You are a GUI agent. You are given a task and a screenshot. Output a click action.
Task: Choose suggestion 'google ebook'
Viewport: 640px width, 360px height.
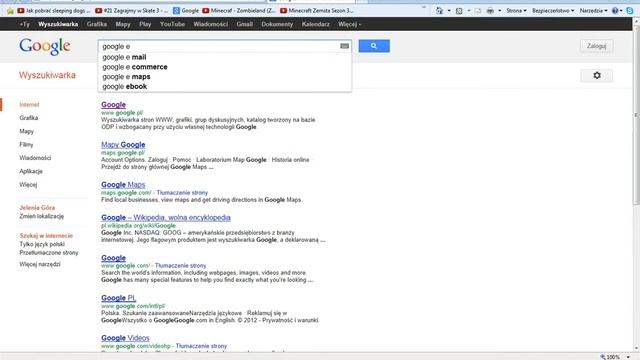pyautogui.click(x=224, y=87)
